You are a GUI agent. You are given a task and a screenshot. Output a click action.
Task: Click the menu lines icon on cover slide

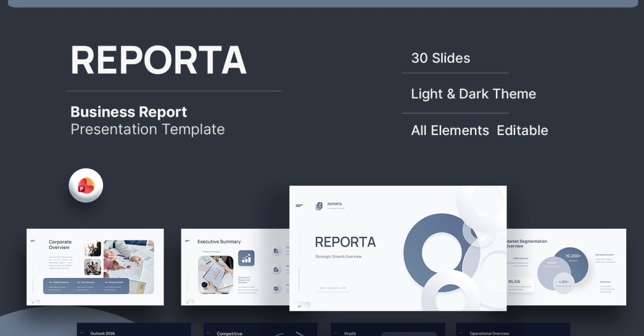click(x=299, y=205)
